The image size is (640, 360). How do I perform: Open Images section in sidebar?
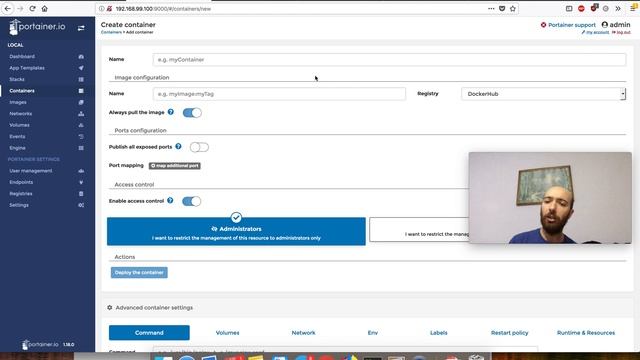tap(18, 102)
